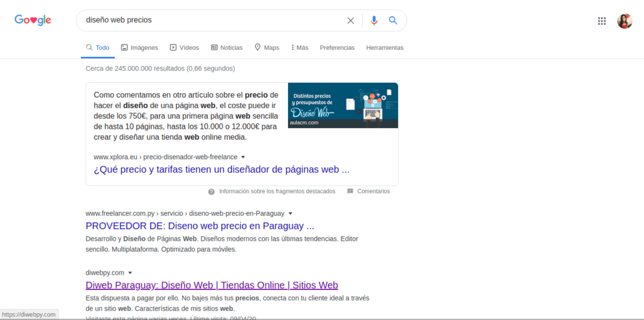Select the Todo tab

click(97, 48)
